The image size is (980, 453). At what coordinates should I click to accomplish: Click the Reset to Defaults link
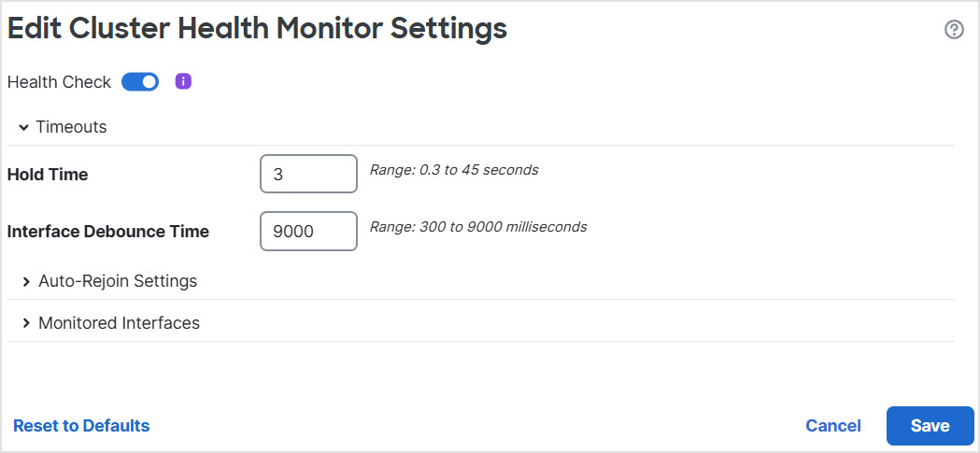point(81,426)
